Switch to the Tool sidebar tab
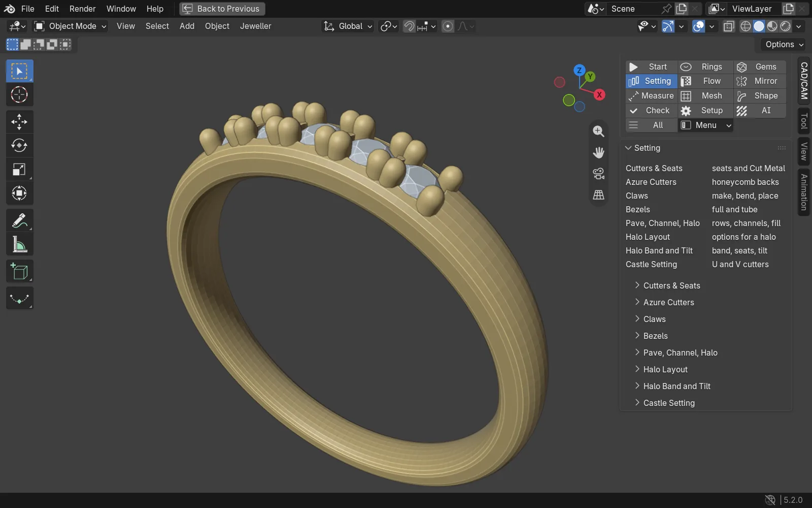812x508 pixels. coord(804,121)
